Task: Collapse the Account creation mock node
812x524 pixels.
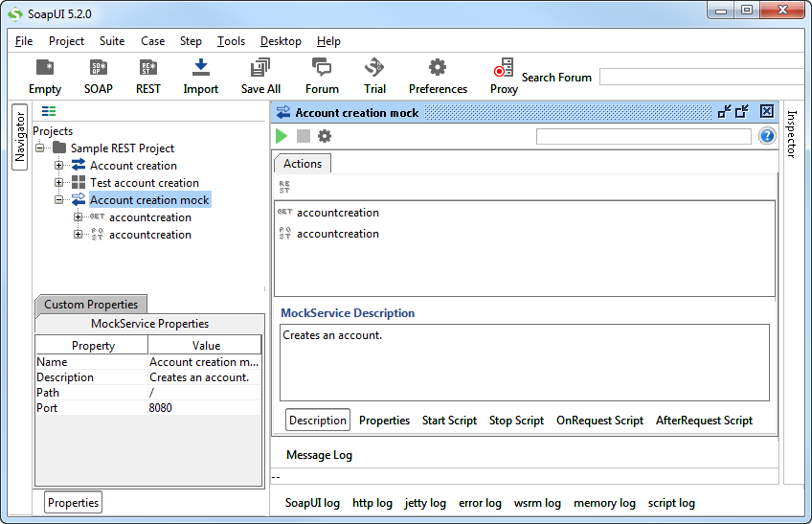Action: click(x=59, y=199)
